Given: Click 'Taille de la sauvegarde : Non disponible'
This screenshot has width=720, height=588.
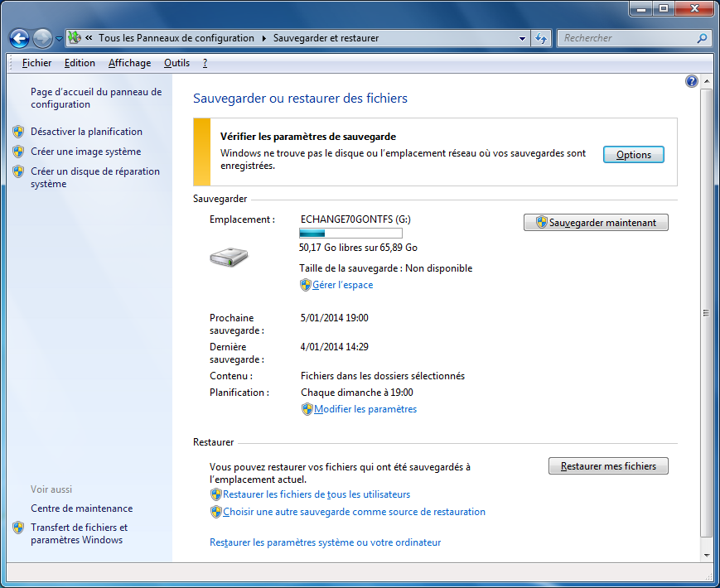Looking at the screenshot, I should point(386,268).
